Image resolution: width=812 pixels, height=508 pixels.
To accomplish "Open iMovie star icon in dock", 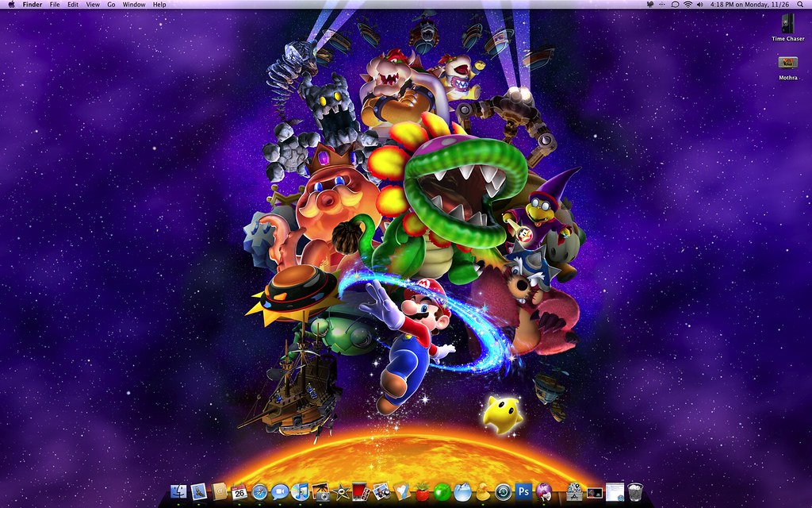I will coord(341,492).
